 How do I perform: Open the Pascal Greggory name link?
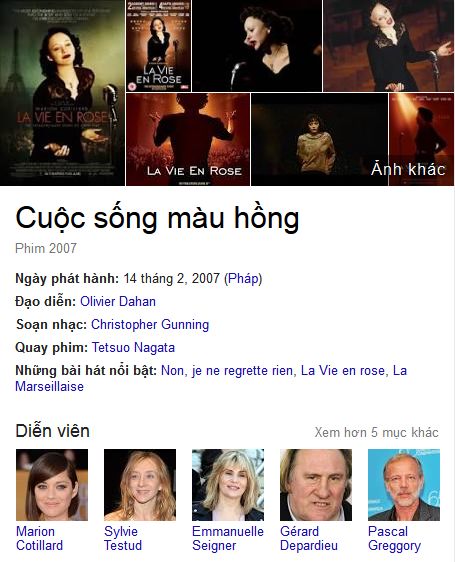pos(394,538)
